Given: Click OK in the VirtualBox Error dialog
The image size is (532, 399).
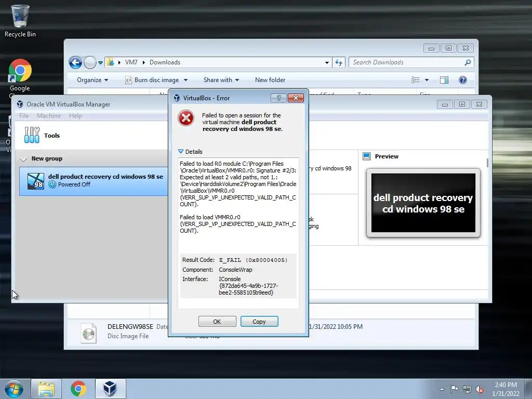Looking at the screenshot, I should [217, 321].
